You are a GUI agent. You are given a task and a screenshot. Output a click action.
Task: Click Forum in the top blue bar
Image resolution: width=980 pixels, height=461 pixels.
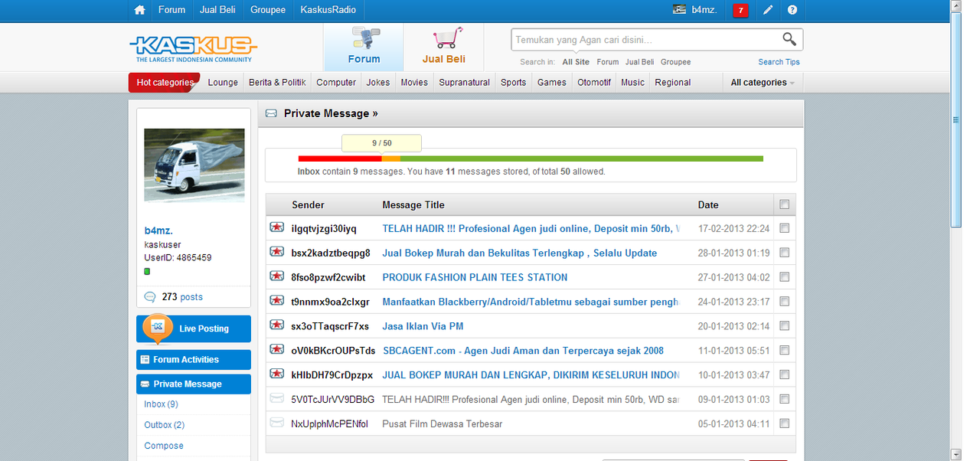(x=171, y=10)
